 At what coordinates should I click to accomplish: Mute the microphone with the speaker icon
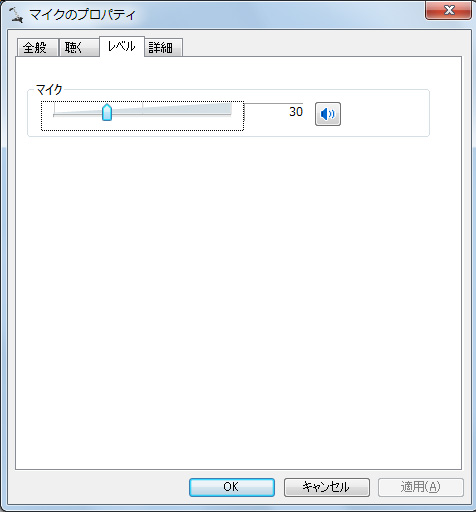328,114
